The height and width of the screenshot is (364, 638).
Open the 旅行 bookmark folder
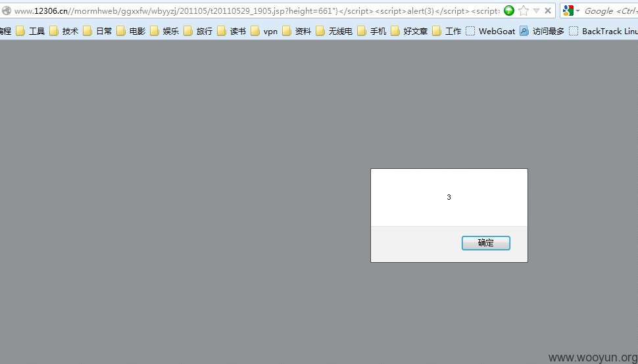[198, 31]
